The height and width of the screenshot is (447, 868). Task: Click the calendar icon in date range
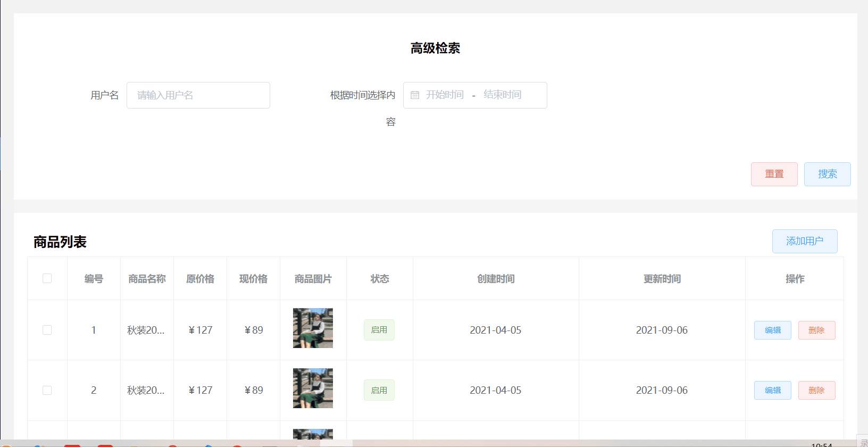coord(415,95)
